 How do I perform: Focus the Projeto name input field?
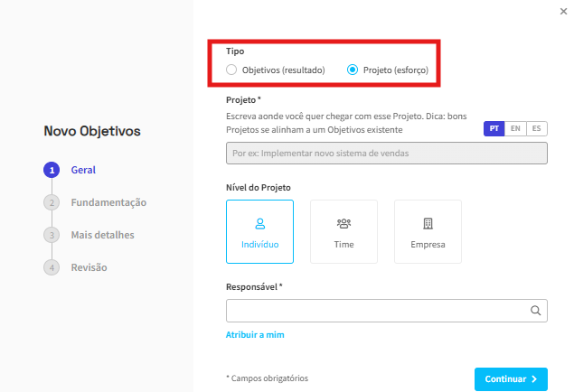pos(387,154)
